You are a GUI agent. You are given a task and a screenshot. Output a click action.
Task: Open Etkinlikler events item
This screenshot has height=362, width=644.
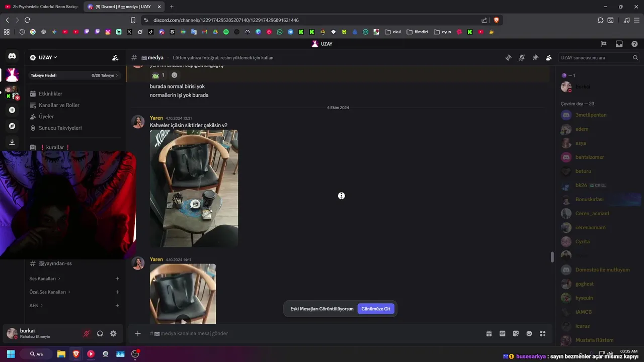pos(74,94)
